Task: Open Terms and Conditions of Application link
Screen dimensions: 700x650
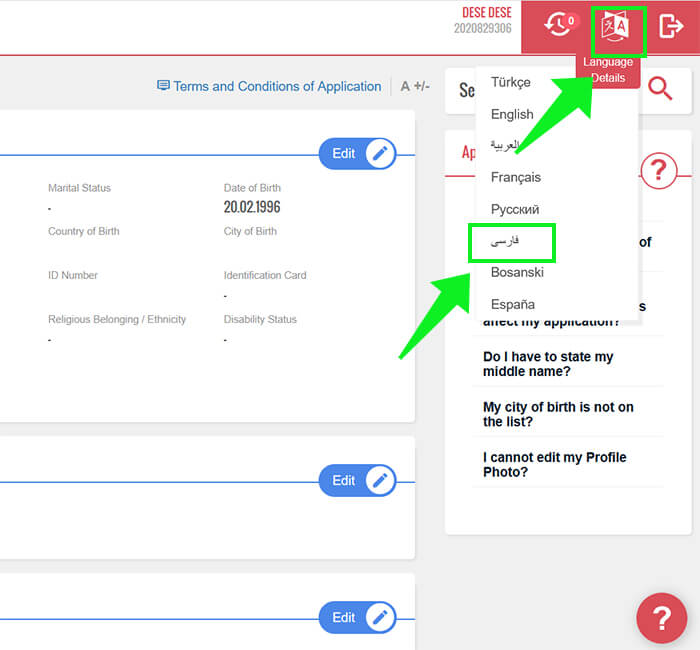Action: [269, 87]
